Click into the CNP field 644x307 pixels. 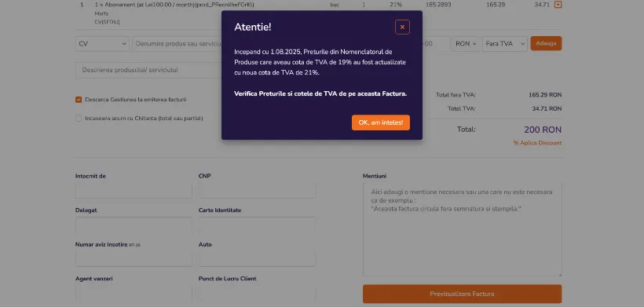[x=257, y=191]
